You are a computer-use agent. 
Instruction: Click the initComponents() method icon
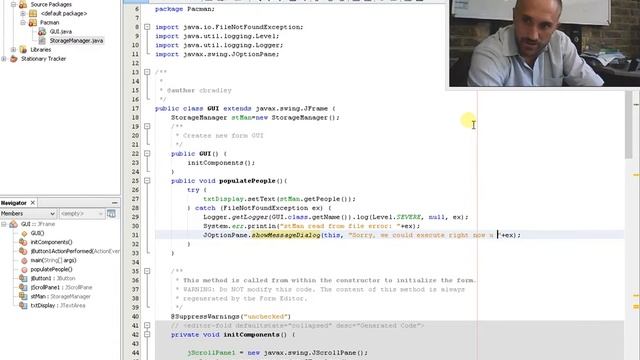click(23, 242)
